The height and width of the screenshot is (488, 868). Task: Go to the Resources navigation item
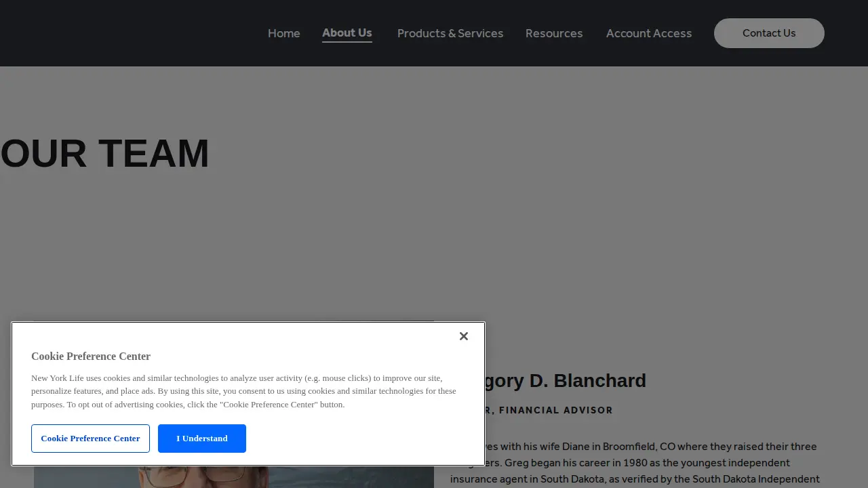pos(554,33)
